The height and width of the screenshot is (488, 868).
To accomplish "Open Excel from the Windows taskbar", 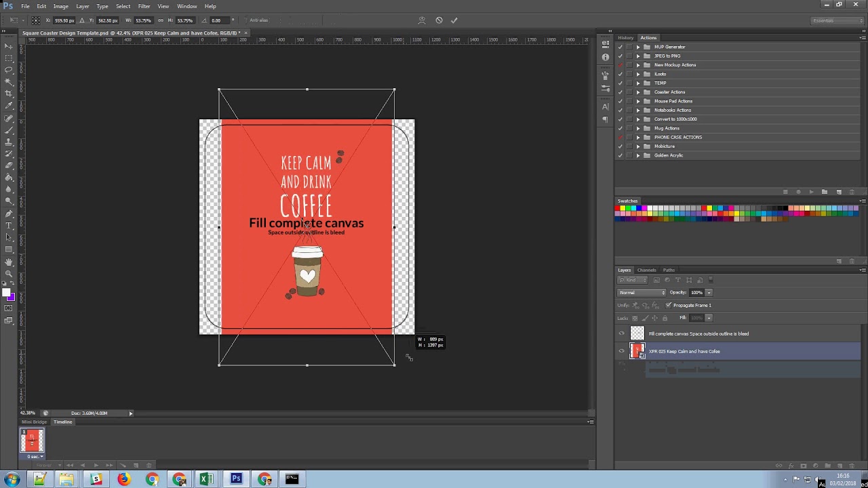I will 206,479.
